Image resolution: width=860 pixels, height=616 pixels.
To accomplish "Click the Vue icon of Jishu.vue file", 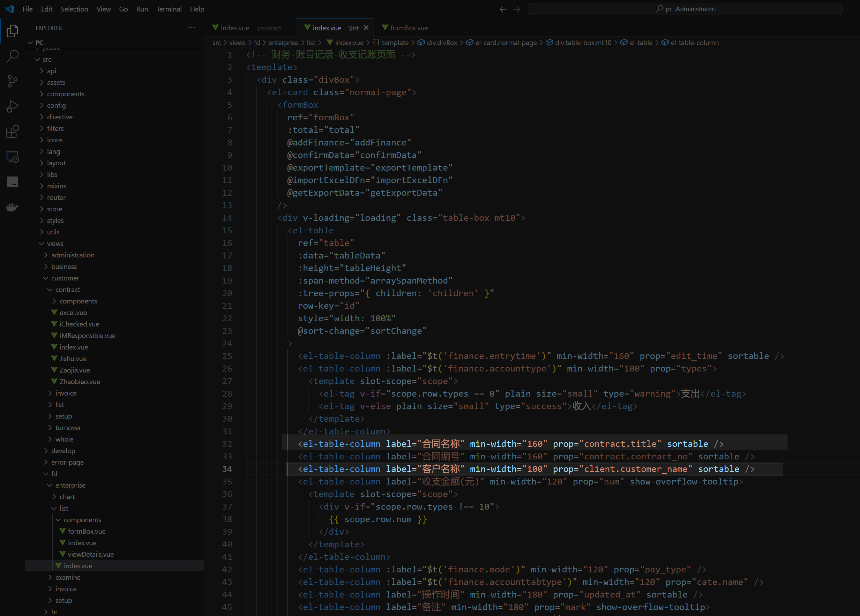I will coord(54,358).
